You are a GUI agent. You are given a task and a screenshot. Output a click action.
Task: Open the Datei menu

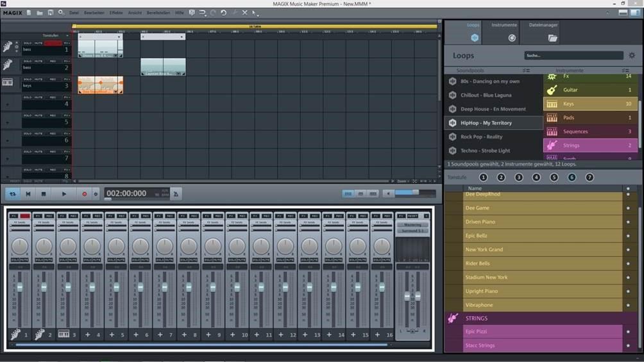tap(74, 13)
